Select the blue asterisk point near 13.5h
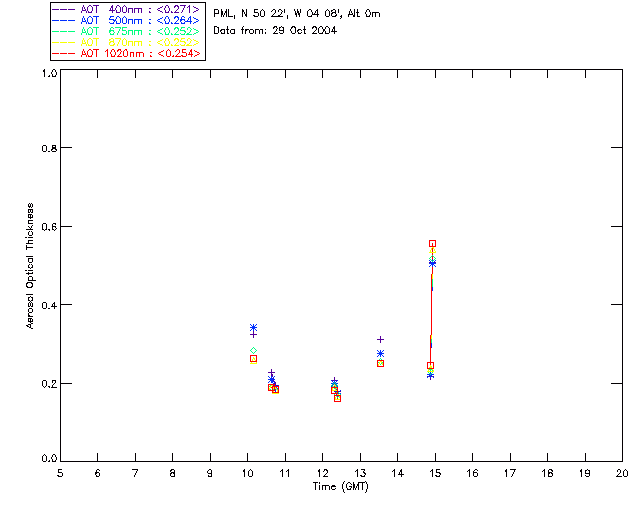Screen dimensions: 640x512 pos(380,354)
